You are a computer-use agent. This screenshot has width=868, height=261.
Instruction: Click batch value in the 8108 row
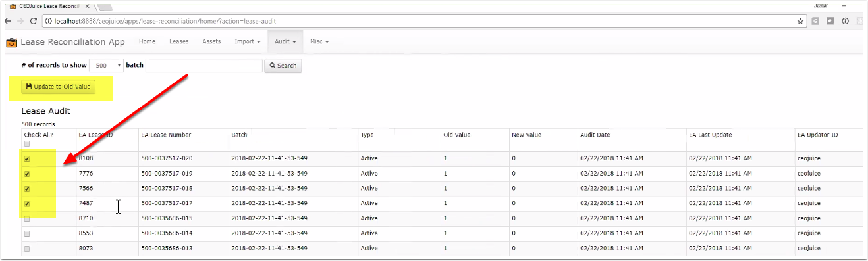click(269, 159)
